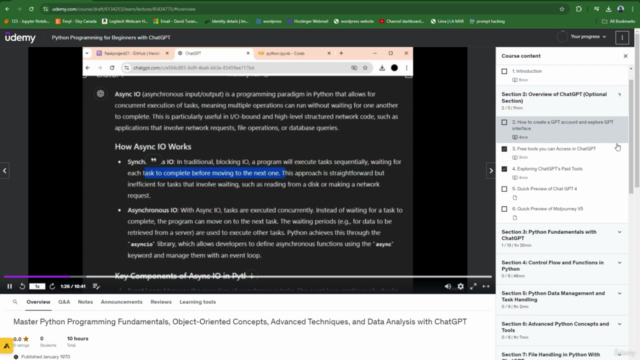640x360 pixels.
Task: Toggle expanded view of video player
Action: [486, 286]
